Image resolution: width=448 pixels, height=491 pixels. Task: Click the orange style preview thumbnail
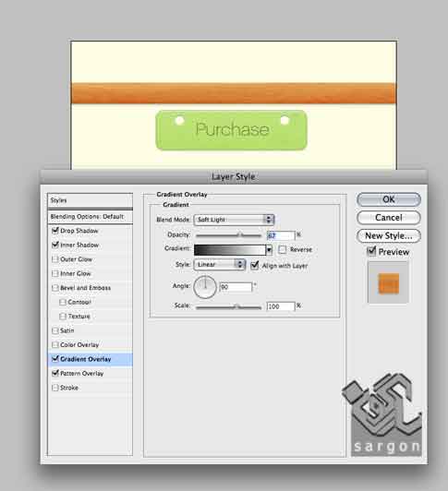point(388,282)
